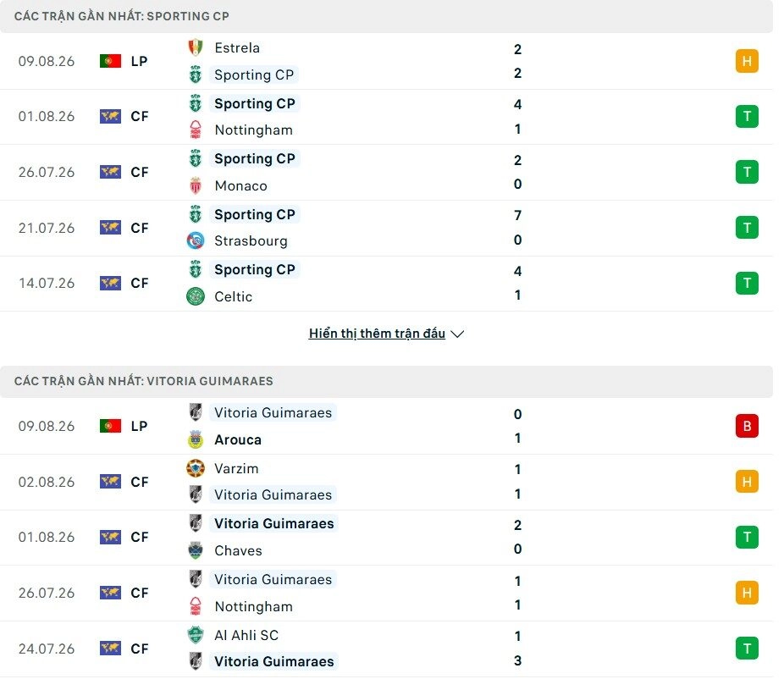Click the Al Ahli SC crest icon
Screen dimensions: 784x679
(196, 635)
